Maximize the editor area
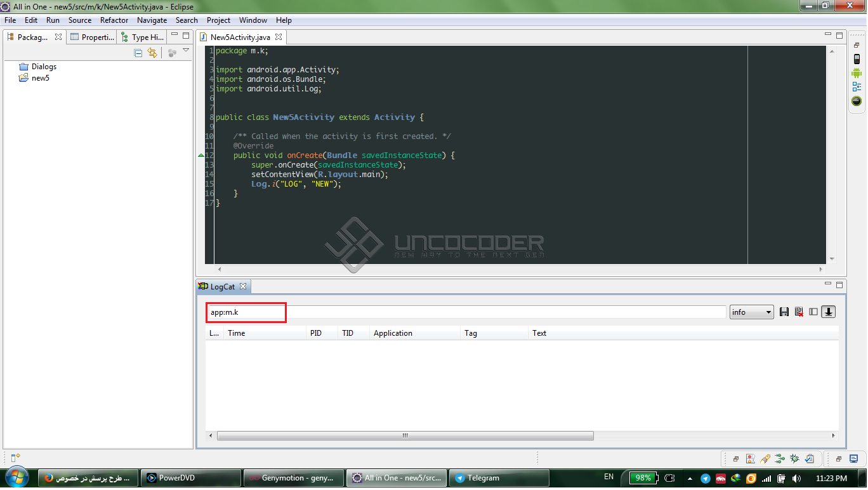 (x=840, y=36)
